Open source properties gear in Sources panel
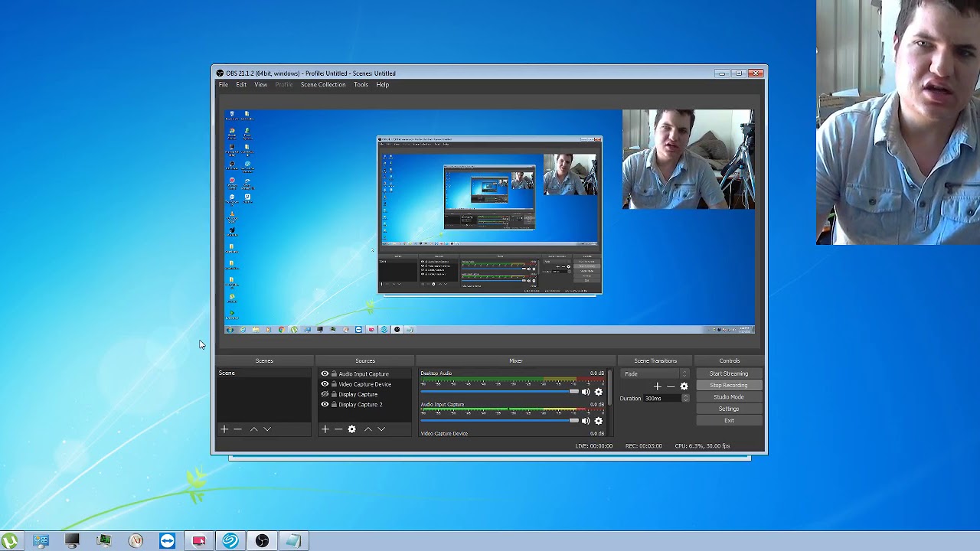This screenshot has height=551, width=980. (x=352, y=429)
